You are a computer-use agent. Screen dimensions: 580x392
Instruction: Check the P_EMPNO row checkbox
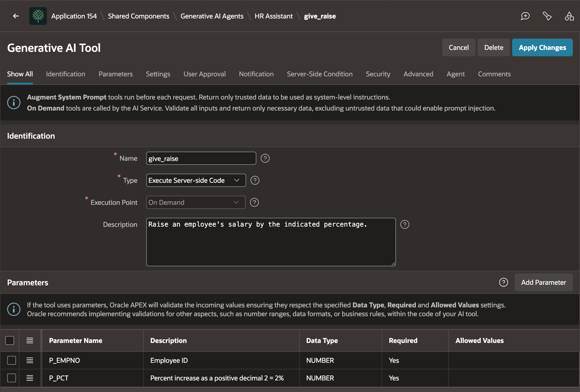click(x=12, y=360)
